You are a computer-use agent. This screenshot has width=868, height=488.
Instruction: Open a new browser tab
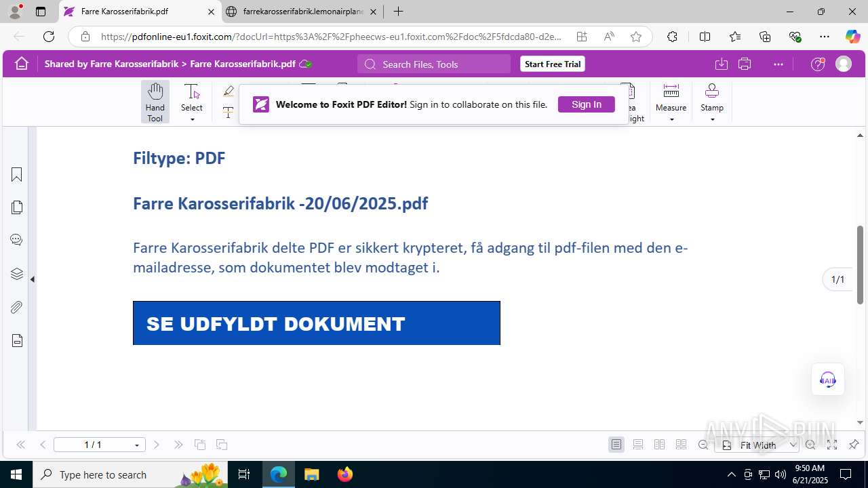(398, 12)
